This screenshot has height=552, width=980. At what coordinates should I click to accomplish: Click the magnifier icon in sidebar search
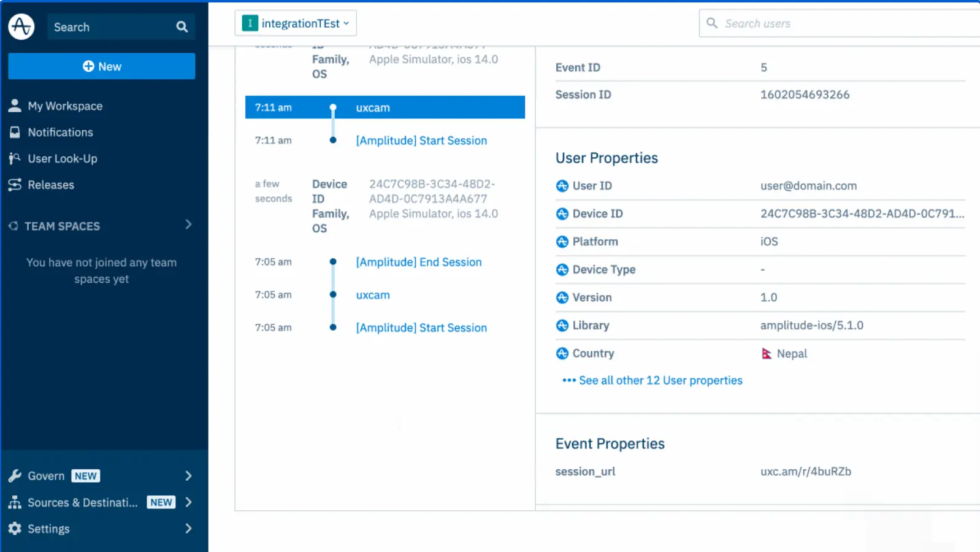182,27
